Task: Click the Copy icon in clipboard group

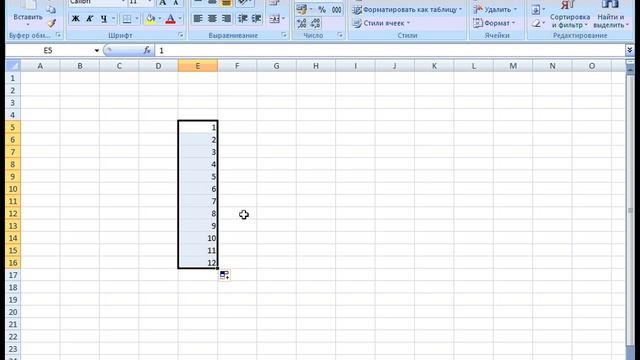Action: point(51,9)
